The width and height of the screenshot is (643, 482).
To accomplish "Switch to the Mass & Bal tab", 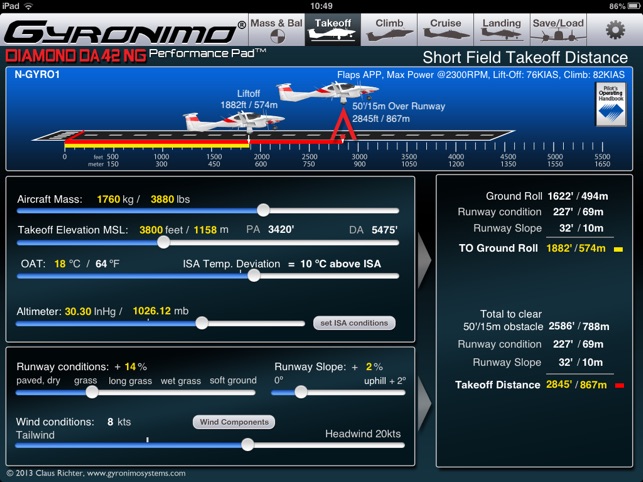I will click(277, 30).
